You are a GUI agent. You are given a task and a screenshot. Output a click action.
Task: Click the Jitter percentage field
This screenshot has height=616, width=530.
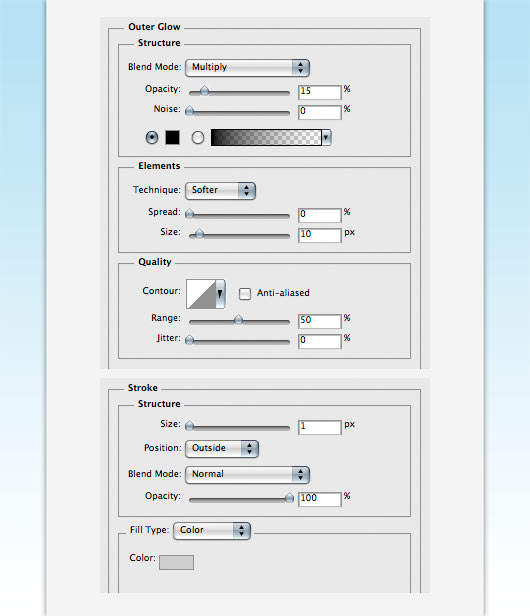pyautogui.click(x=319, y=341)
